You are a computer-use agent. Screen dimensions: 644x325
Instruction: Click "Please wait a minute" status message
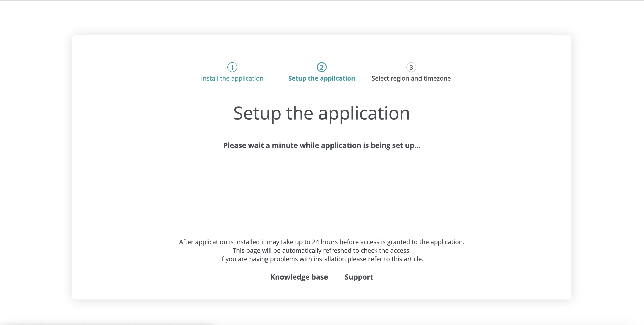tap(322, 145)
